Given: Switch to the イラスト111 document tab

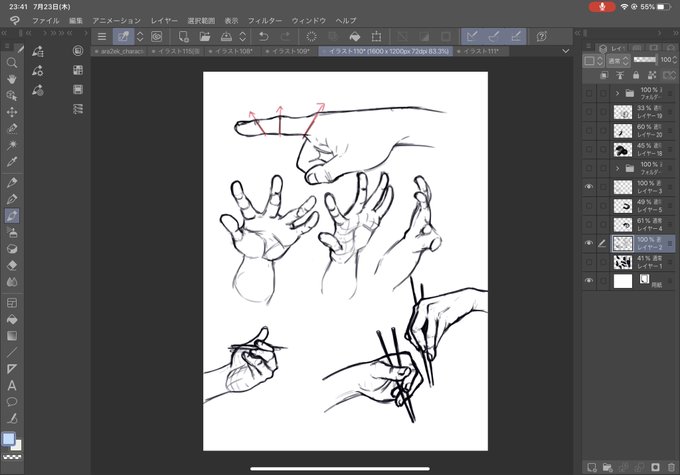Looking at the screenshot, I should [x=481, y=51].
